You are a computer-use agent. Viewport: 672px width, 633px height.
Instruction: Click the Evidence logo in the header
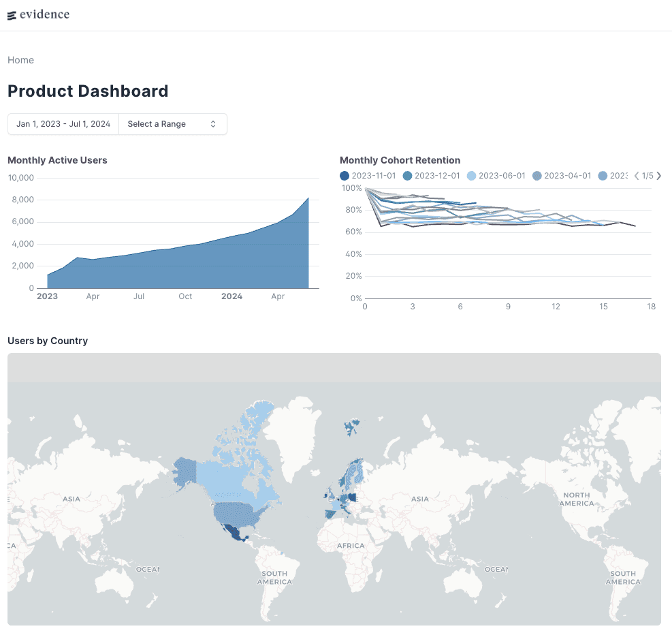[38, 14]
